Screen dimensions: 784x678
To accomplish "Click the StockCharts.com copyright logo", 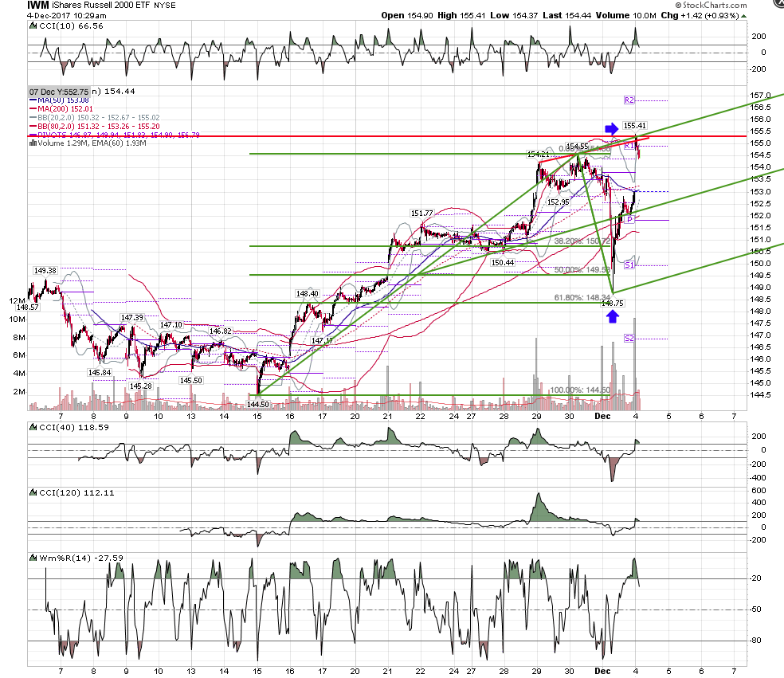I will click(x=711, y=5).
